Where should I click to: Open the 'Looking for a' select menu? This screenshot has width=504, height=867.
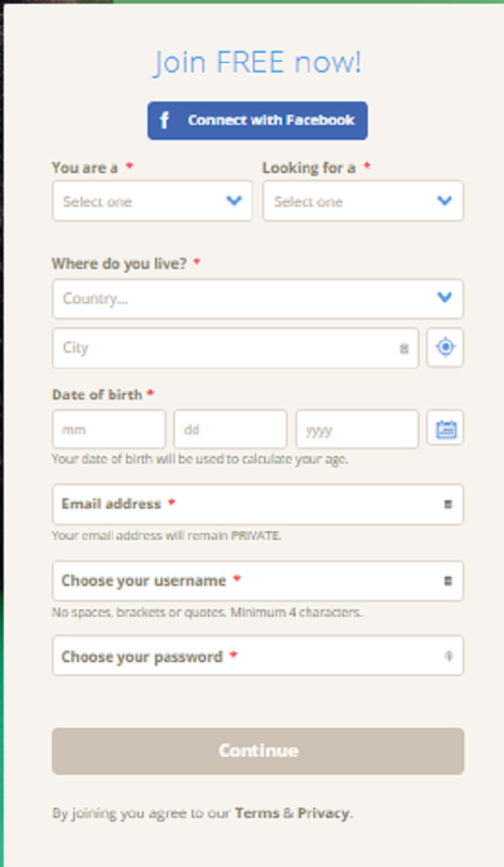point(363,201)
